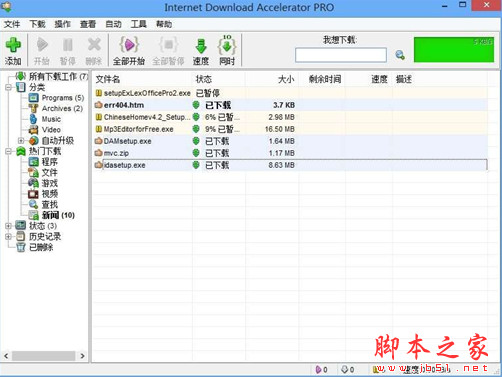Click right arrow of tree horizontal scrollbar
Screen dimensions: 502x379
[82, 356]
